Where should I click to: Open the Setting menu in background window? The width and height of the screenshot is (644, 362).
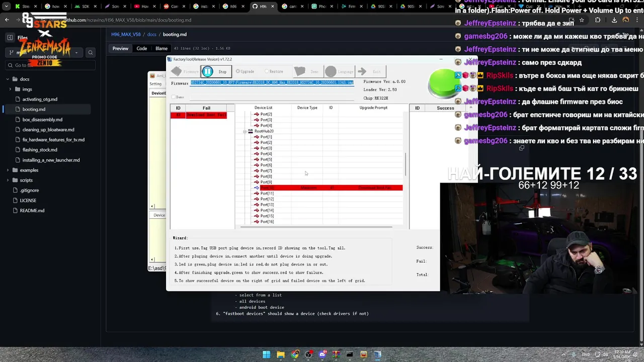155,84
